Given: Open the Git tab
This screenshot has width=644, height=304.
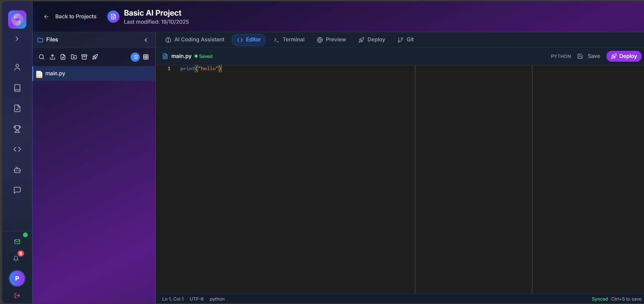Looking at the screenshot, I should [x=406, y=40].
